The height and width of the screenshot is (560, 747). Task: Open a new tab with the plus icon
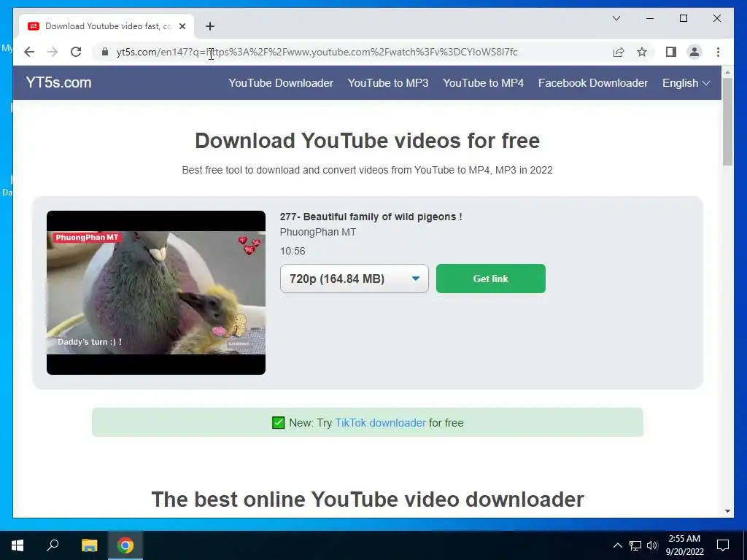(210, 26)
